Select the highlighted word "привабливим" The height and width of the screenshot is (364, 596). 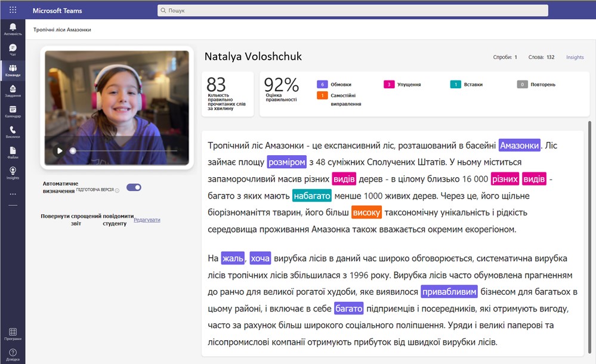click(x=449, y=292)
